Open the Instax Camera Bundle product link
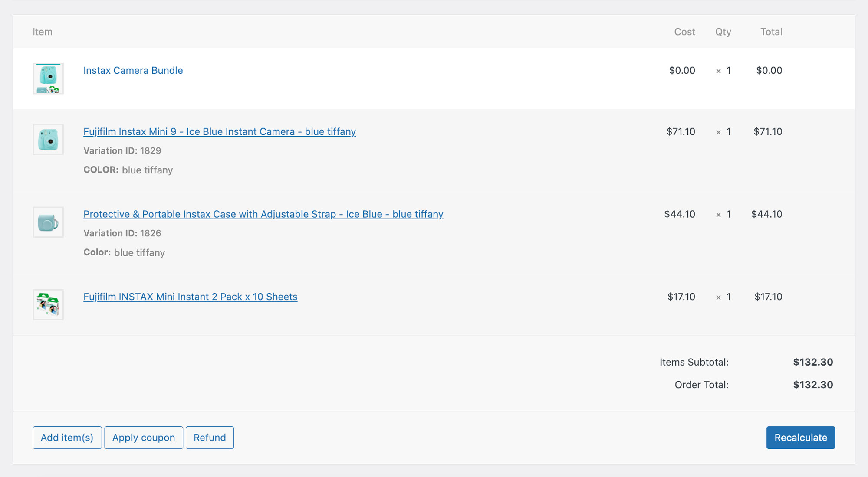868x477 pixels. 133,70
